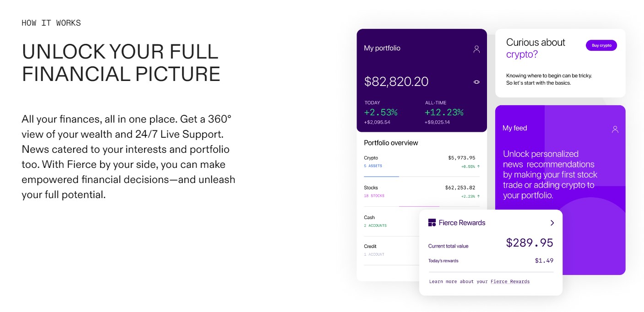The width and height of the screenshot is (644, 312).
Task: Click the profile icon in My portfolio
Action: (x=476, y=49)
